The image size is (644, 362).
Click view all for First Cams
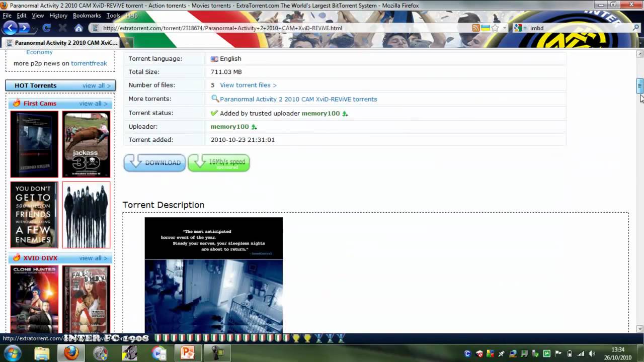pos(93,104)
